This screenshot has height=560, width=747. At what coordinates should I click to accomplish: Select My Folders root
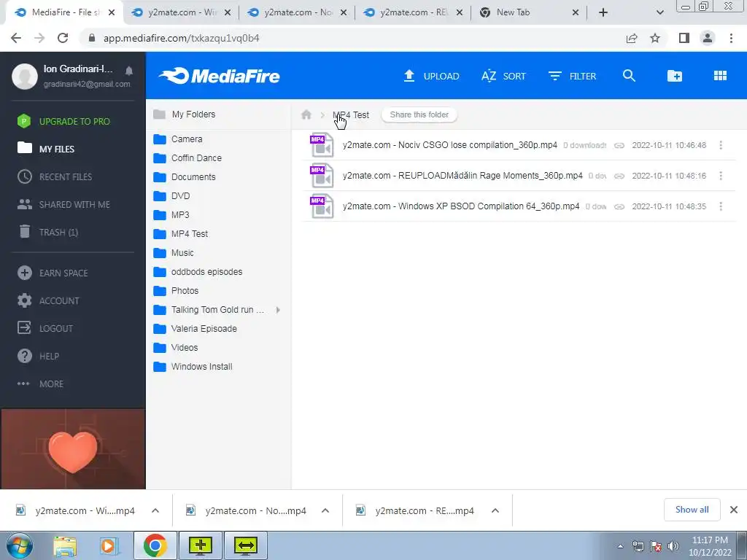click(185, 114)
